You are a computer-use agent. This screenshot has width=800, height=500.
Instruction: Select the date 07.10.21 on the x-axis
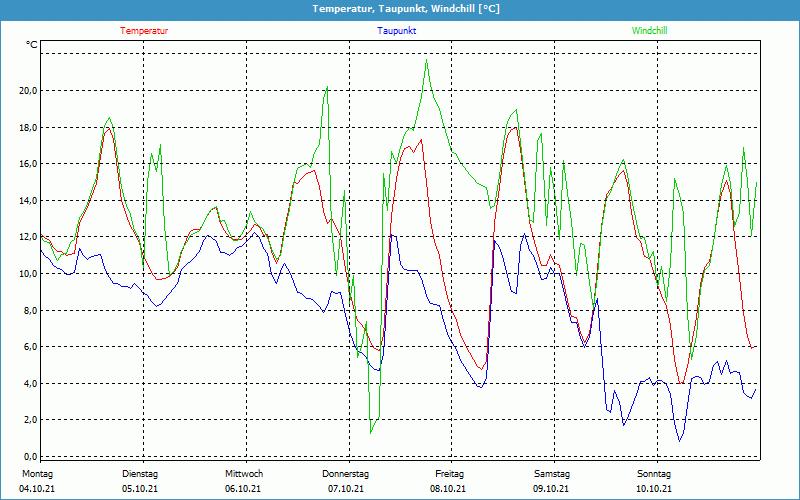click(346, 489)
